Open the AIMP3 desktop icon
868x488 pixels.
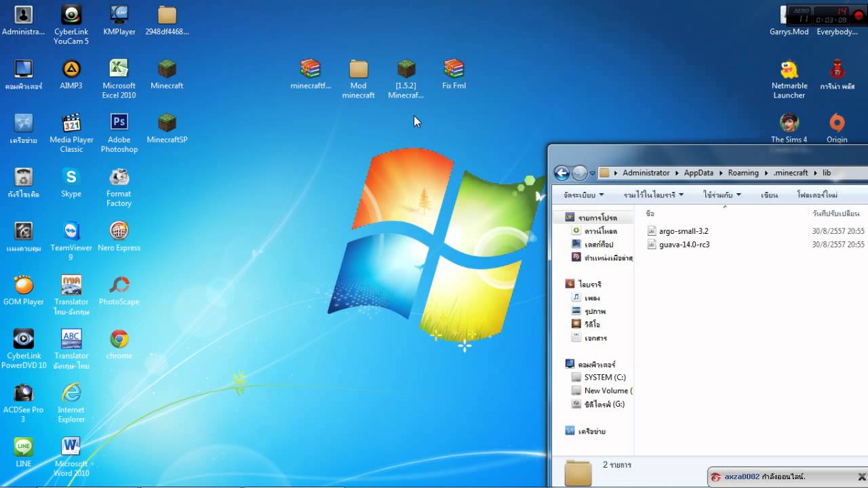click(x=71, y=75)
